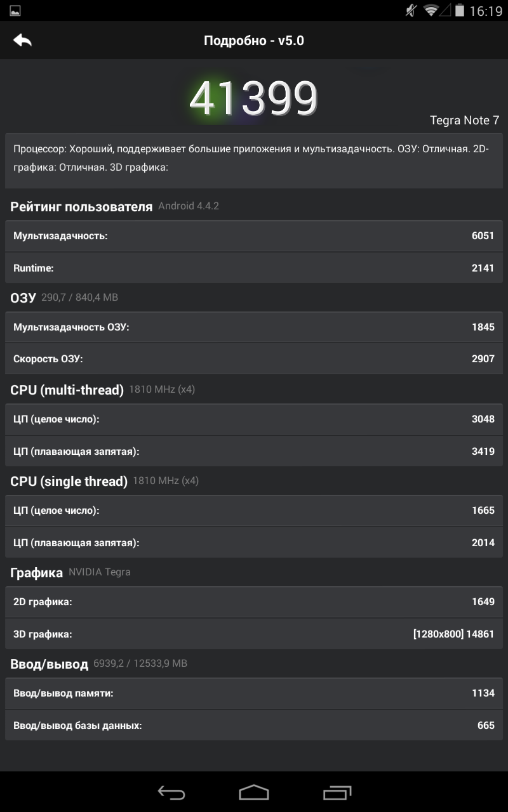Image resolution: width=508 pixels, height=812 pixels.
Task: Tap the Ввод/вывод памяти row
Action: (x=254, y=693)
